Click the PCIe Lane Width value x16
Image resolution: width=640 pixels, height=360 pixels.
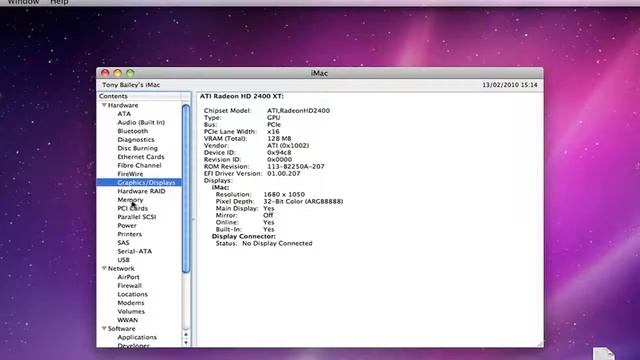[x=273, y=132]
